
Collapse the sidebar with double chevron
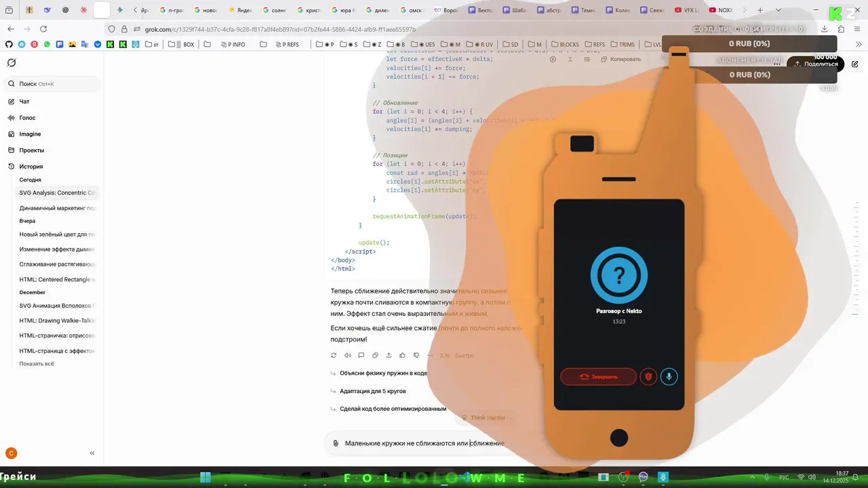click(92, 453)
